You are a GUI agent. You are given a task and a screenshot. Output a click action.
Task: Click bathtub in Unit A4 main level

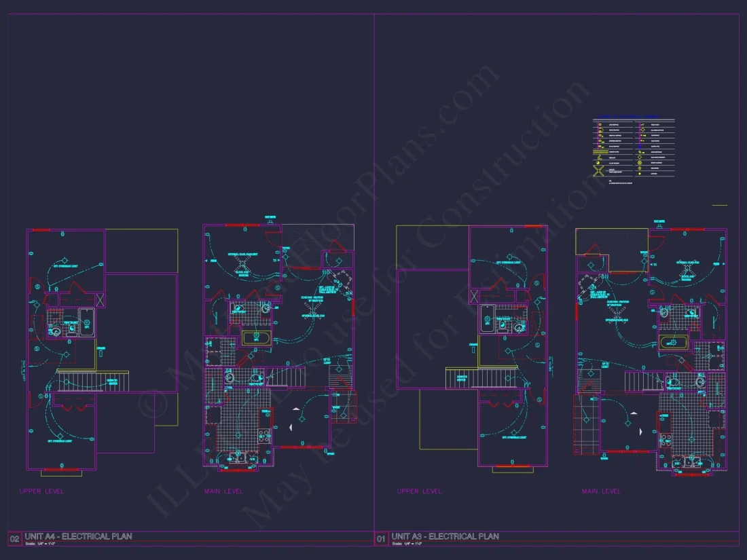tap(255, 337)
